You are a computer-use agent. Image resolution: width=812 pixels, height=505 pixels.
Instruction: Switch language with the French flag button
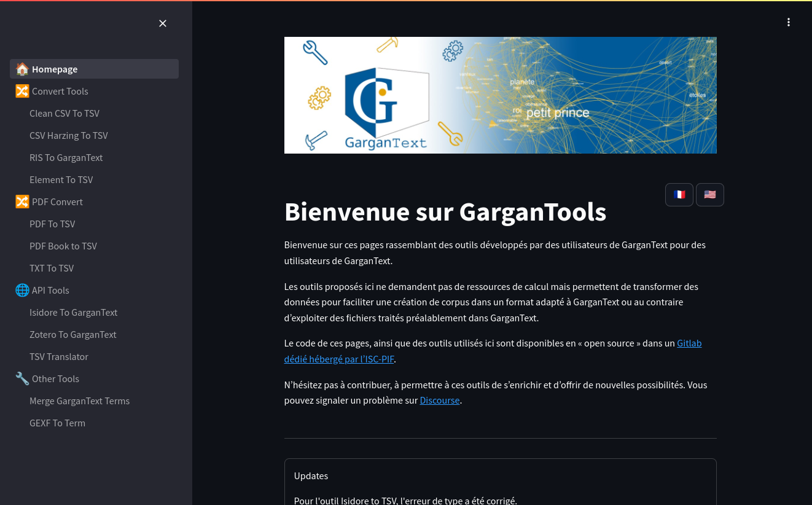[679, 195]
